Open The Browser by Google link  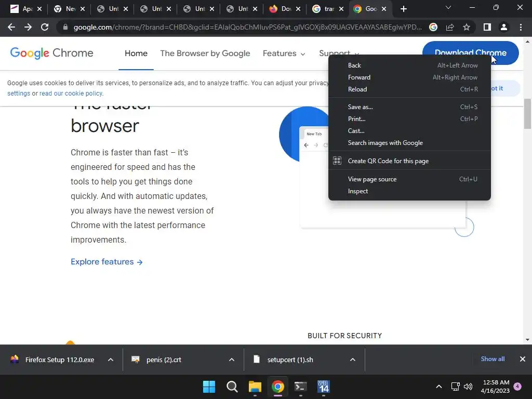205,54
